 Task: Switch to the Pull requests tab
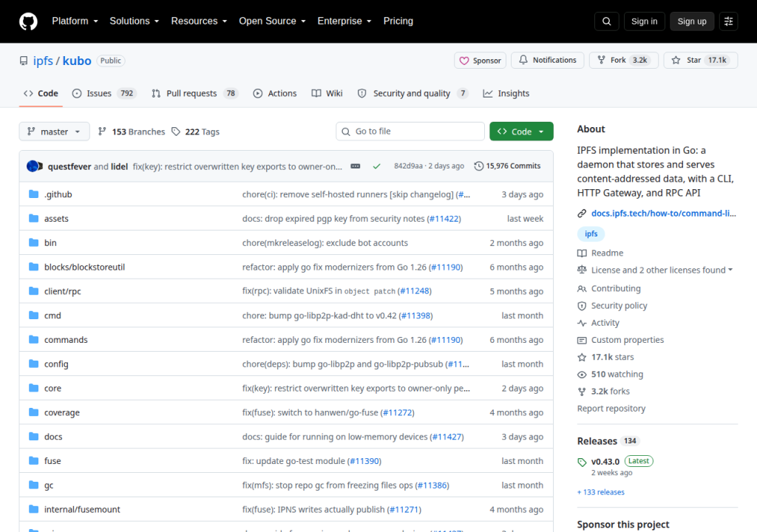tap(195, 93)
